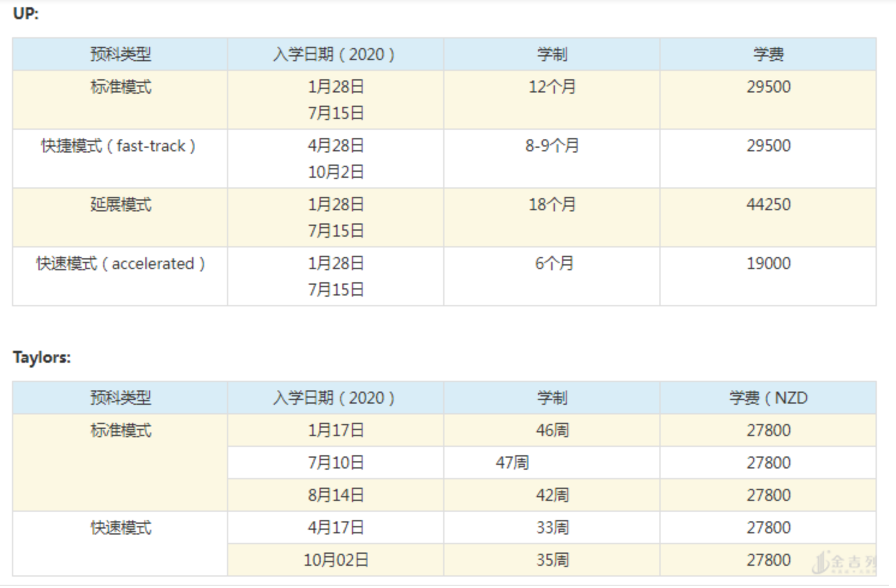Image resolution: width=896 pixels, height=588 pixels.
Task: Click the 延展模式 row label
Action: click(121, 205)
